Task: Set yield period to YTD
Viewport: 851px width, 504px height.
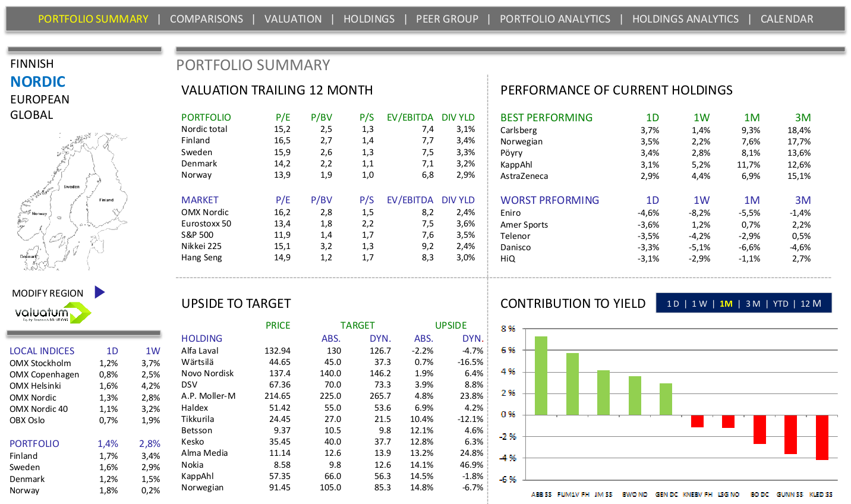Action: (781, 304)
